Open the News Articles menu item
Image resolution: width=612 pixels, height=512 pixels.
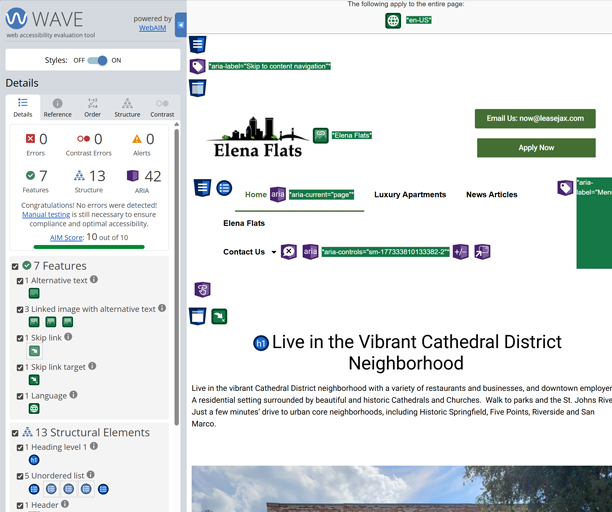[x=492, y=194]
